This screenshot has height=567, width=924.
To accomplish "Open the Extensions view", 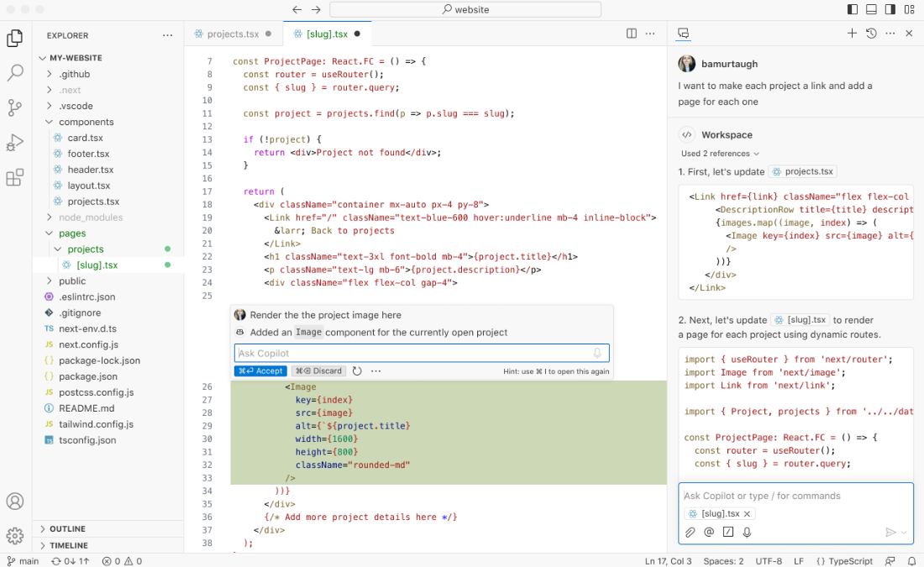I will pos(15,177).
